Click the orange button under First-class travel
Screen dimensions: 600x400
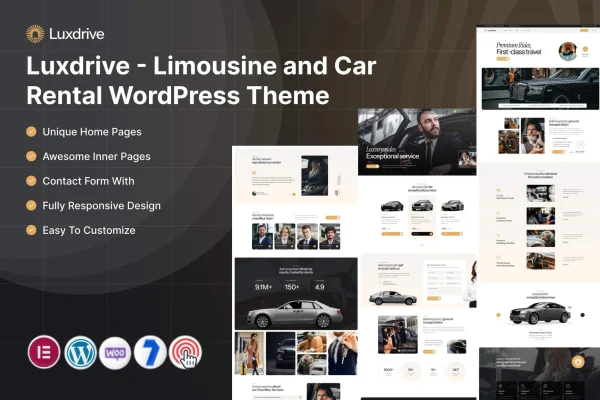point(503,59)
